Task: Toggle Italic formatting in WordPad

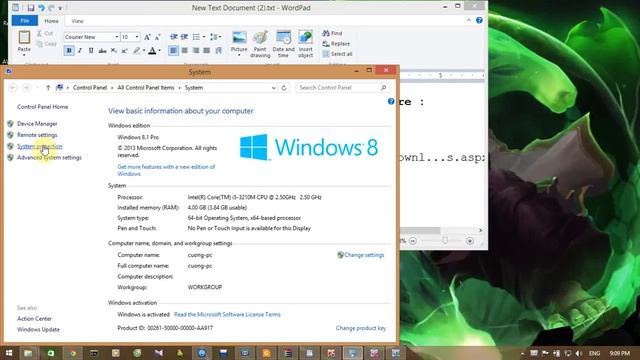Action: click(80, 51)
